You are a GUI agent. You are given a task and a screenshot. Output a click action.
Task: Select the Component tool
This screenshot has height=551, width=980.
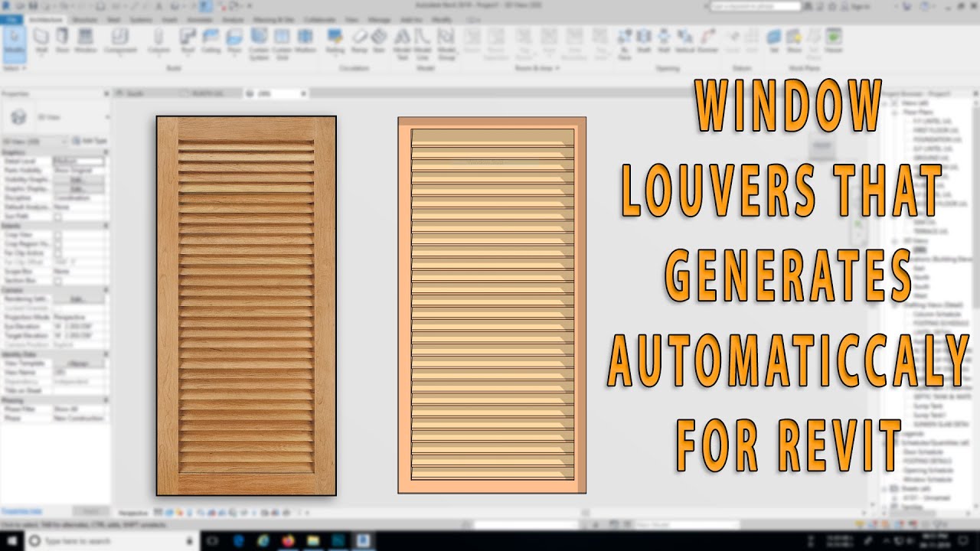(120, 41)
